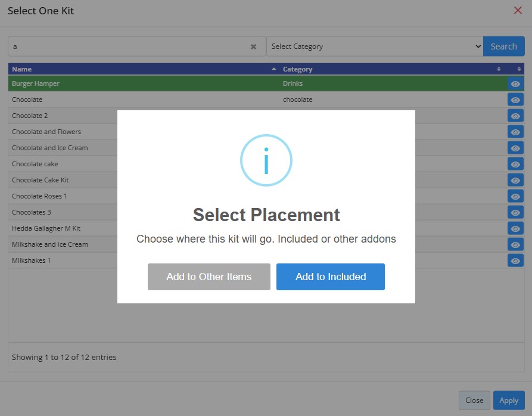View Chocolate and Ice Cream kit eye
This screenshot has height=416, width=532.
pos(515,148)
